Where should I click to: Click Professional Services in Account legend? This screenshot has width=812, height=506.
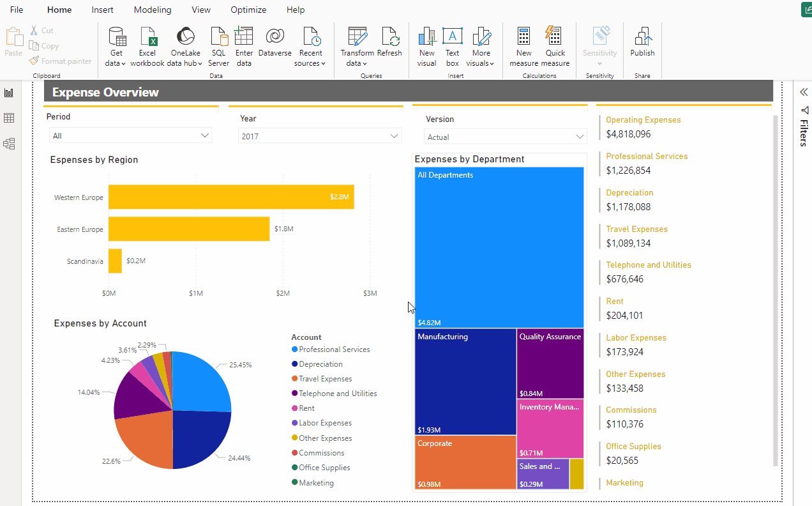(334, 349)
